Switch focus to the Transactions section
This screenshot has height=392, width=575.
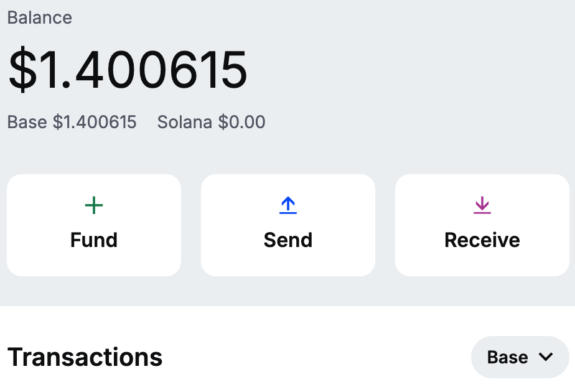pyautogui.click(x=84, y=357)
